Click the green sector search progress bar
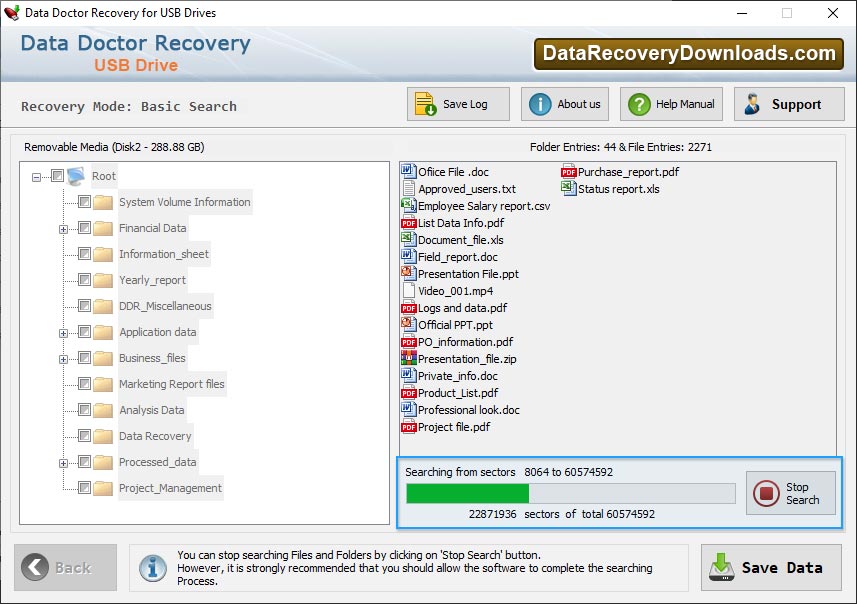 click(571, 493)
